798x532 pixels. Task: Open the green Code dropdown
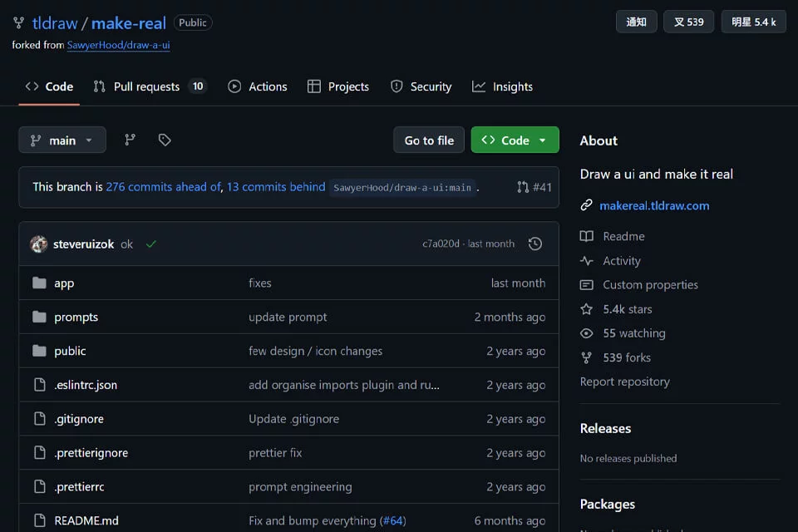(x=515, y=140)
